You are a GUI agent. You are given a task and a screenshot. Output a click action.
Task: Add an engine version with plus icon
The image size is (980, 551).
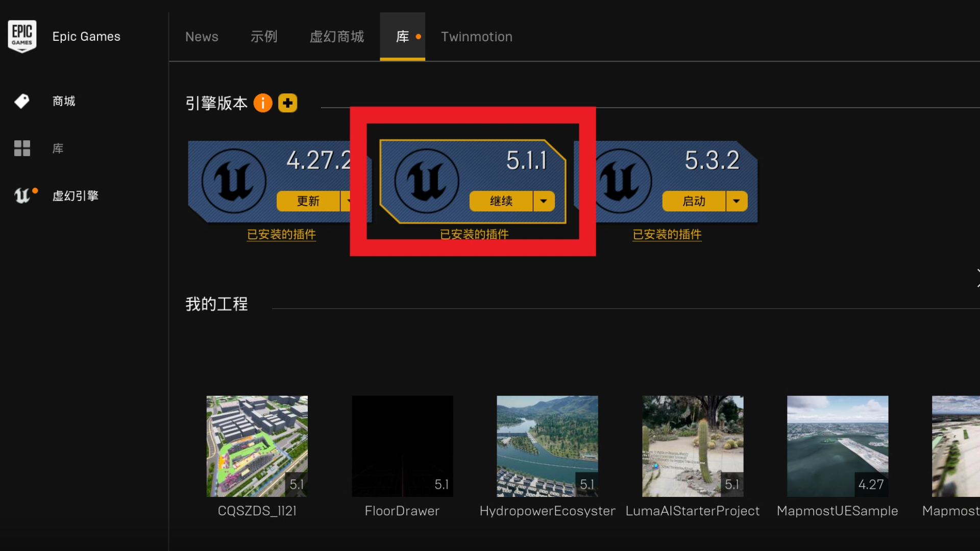(x=288, y=103)
